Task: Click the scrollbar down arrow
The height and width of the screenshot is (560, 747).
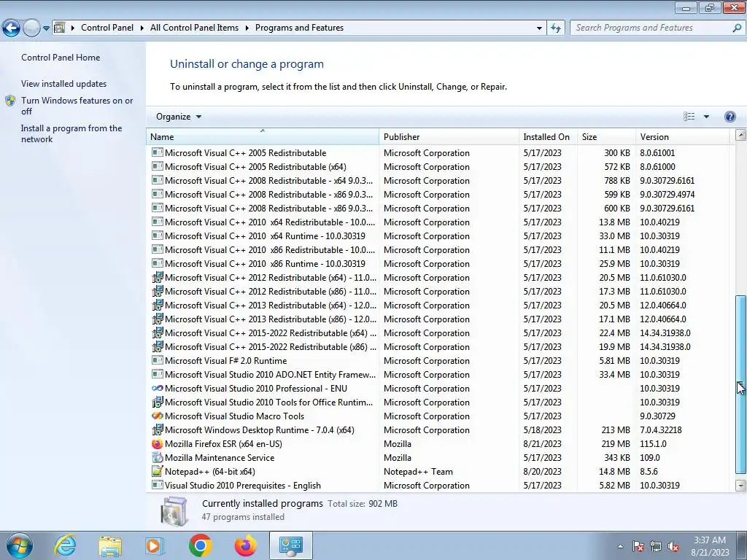Action: pyautogui.click(x=741, y=486)
